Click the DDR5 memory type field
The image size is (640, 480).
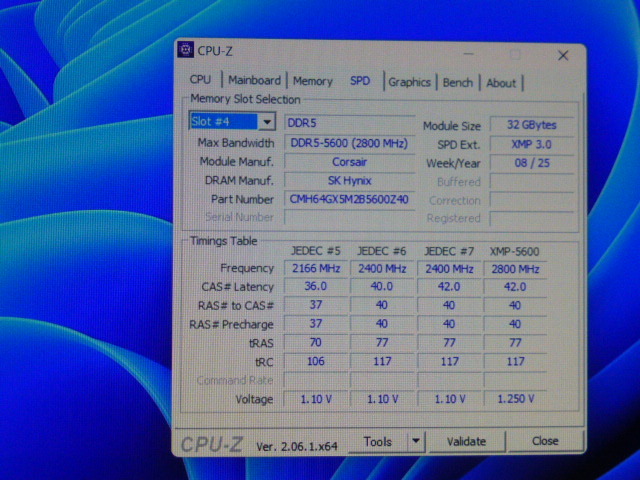point(349,123)
